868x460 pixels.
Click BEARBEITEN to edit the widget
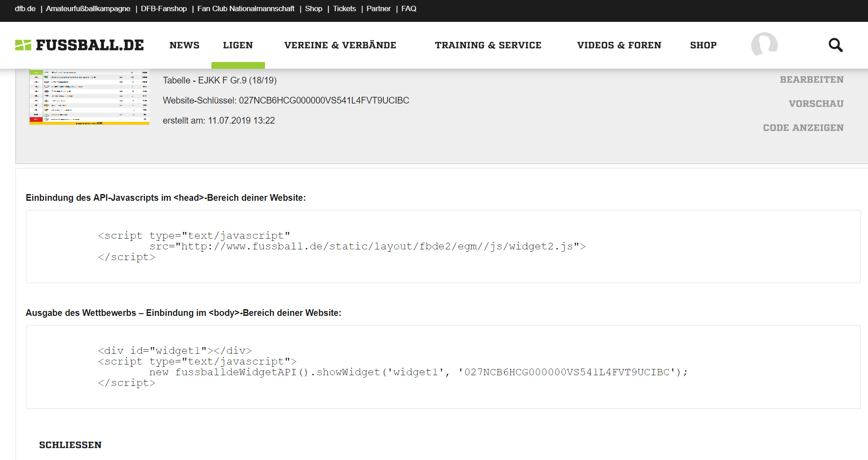coord(811,79)
